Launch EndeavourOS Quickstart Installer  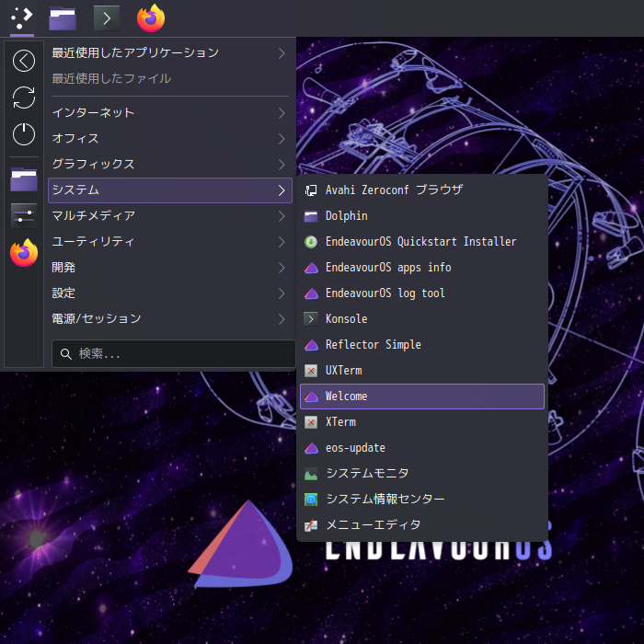pos(422,242)
